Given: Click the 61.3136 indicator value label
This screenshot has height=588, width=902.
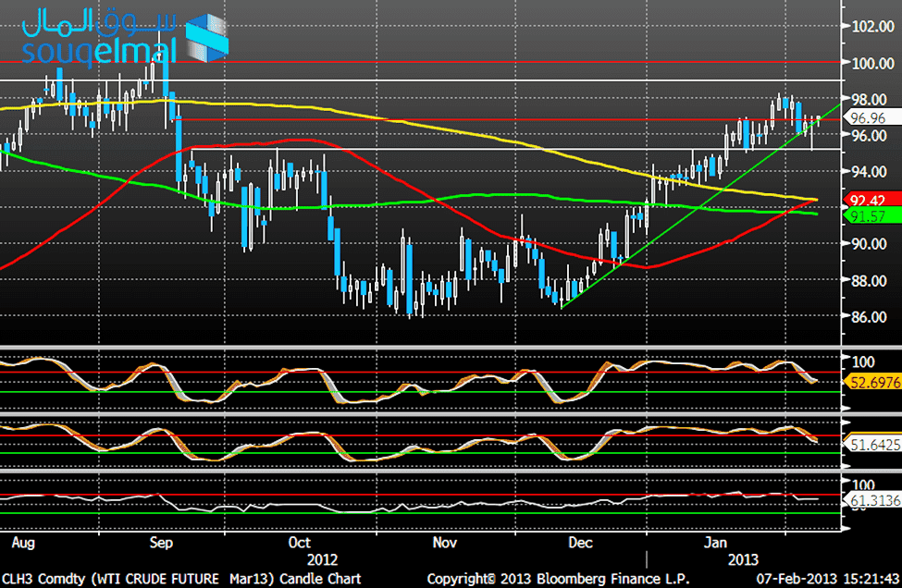Looking at the screenshot, I should pyautogui.click(x=872, y=500).
